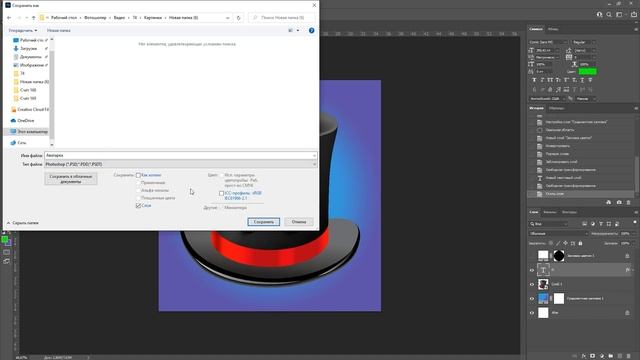Image resolution: width=640 pixels, height=360 pixels.
Task: Toggle the ICC profile checkbox
Action: (x=221, y=193)
